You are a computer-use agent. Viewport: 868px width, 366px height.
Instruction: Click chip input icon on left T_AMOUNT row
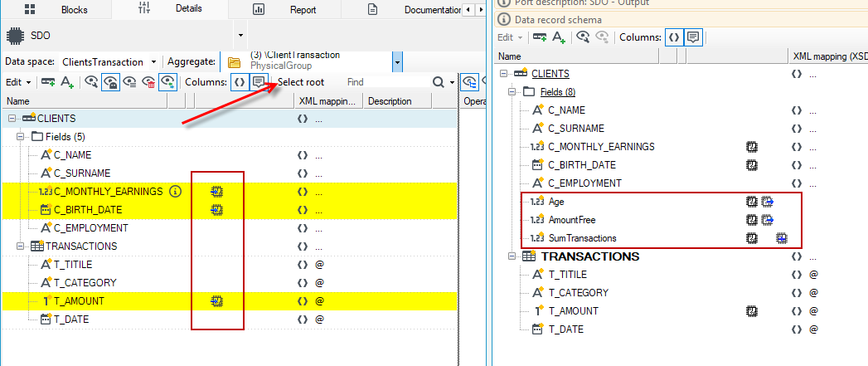(216, 301)
